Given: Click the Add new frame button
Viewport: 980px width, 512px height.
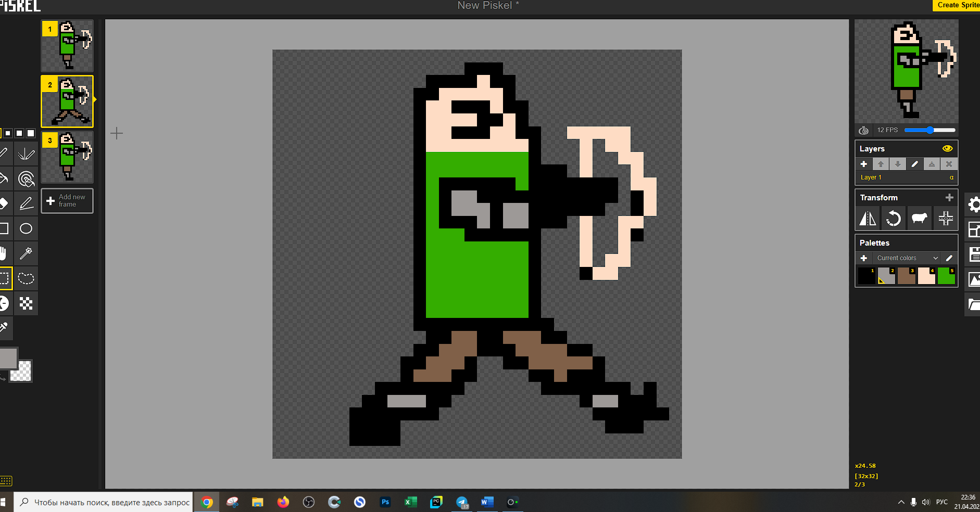Looking at the screenshot, I should 67,201.
